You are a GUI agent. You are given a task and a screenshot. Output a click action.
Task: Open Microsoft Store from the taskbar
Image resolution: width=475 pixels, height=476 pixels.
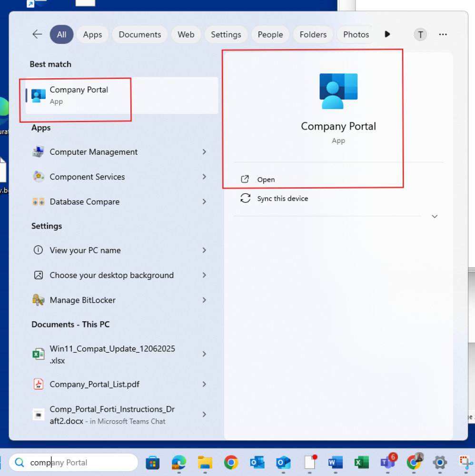pyautogui.click(x=152, y=462)
